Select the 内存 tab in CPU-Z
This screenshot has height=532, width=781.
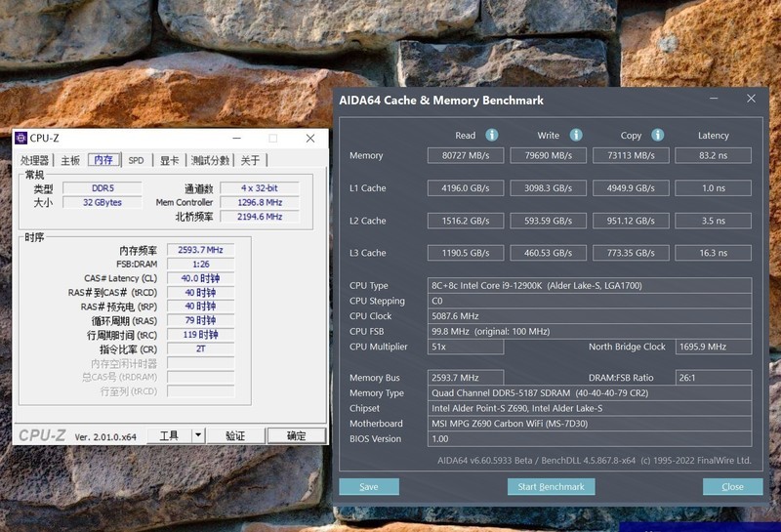[x=103, y=159]
